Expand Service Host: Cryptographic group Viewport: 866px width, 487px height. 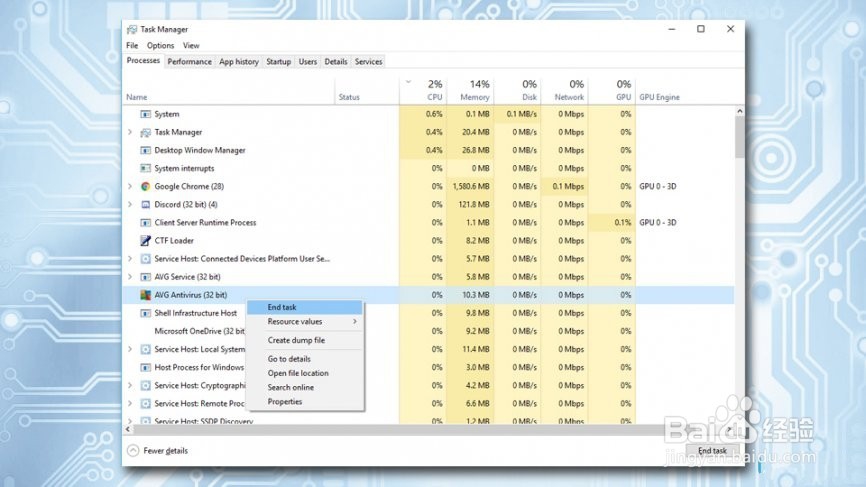(130, 385)
